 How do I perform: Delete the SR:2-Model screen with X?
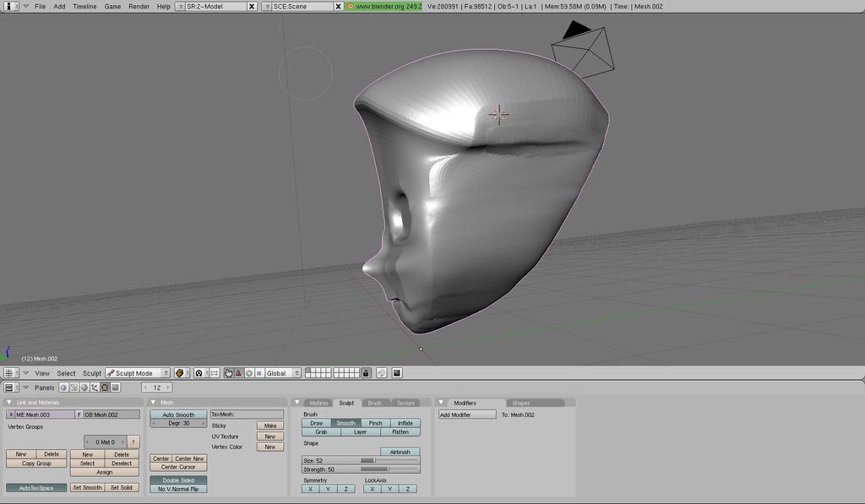252,7
